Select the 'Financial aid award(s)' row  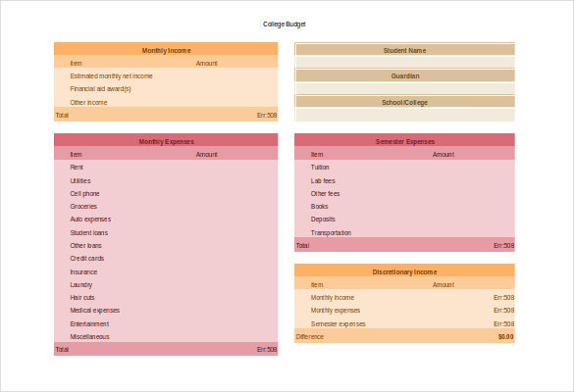click(166, 89)
